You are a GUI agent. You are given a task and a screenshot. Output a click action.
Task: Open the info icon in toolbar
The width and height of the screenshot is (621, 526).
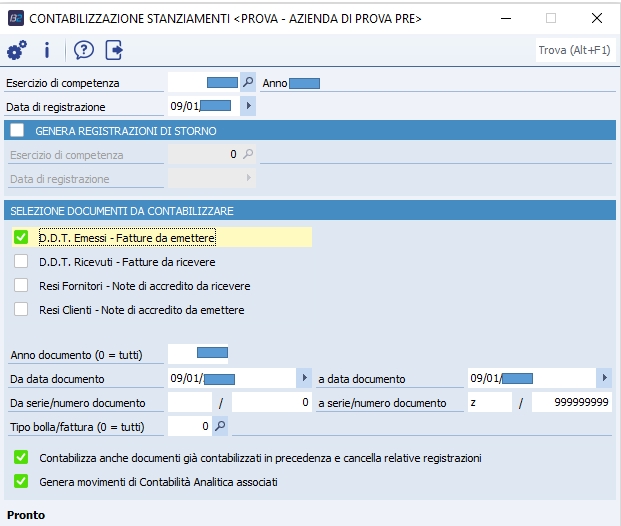pyautogui.click(x=47, y=50)
